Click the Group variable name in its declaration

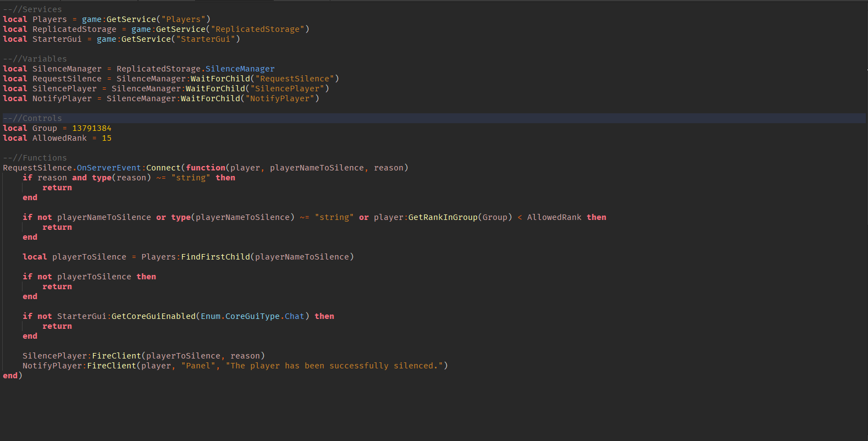[x=45, y=128]
